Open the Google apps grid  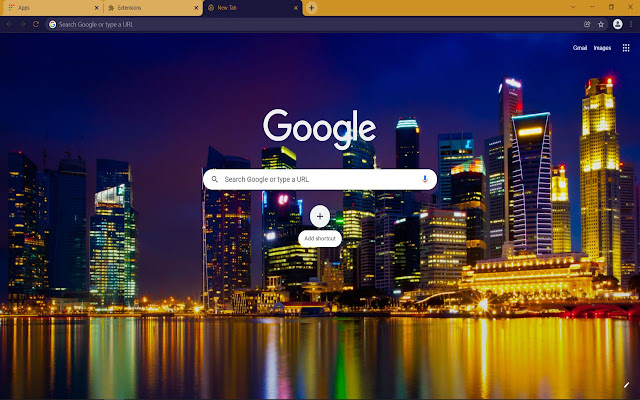click(x=626, y=48)
